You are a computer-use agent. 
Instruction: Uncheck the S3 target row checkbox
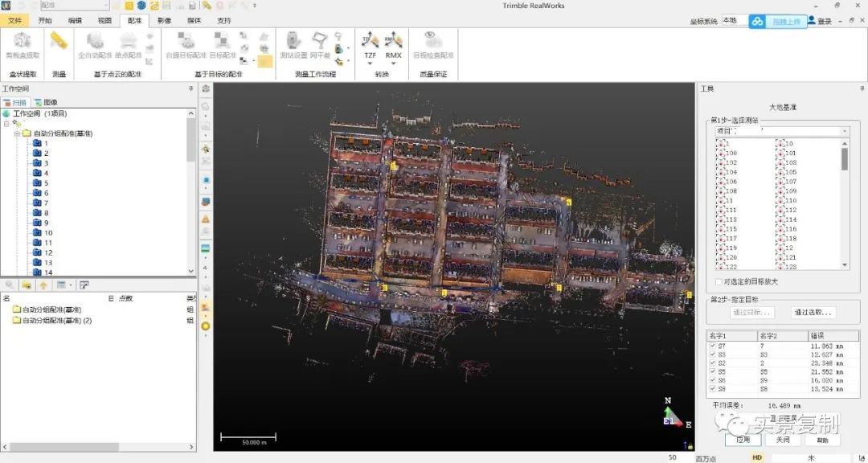pyautogui.click(x=712, y=354)
